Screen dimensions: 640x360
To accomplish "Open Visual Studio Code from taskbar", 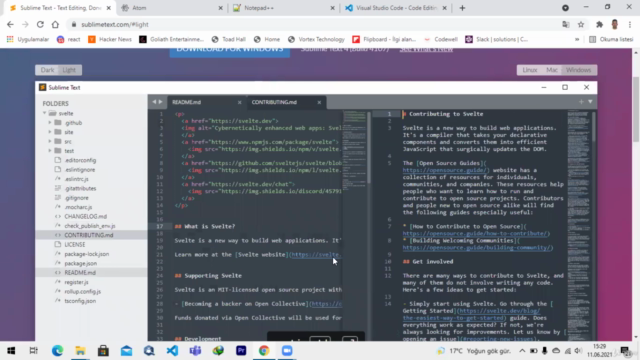I will [172, 351].
